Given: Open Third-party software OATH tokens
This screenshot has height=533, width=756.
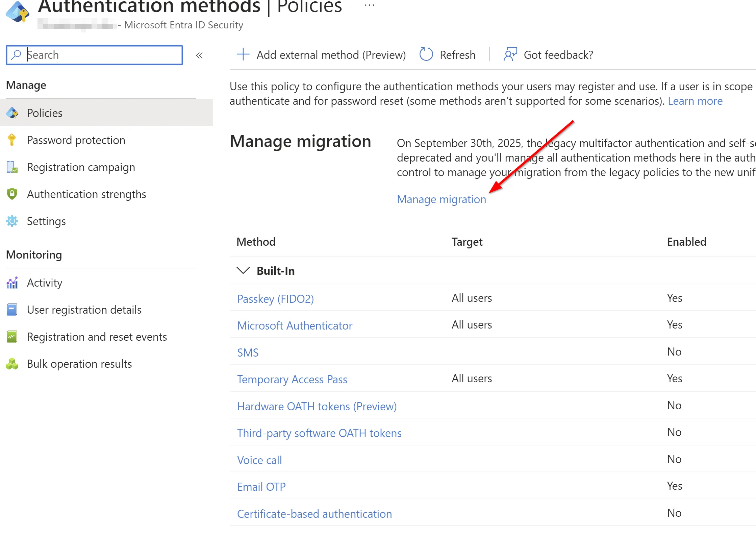Looking at the screenshot, I should [x=319, y=433].
